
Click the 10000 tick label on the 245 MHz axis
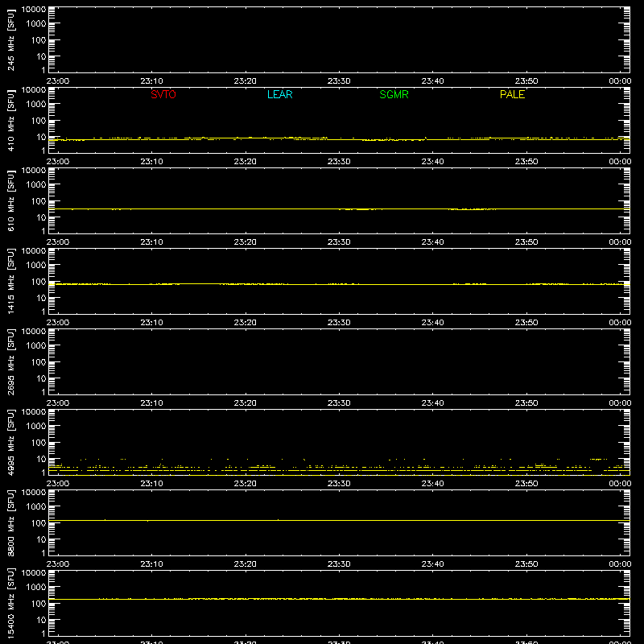pos(34,10)
